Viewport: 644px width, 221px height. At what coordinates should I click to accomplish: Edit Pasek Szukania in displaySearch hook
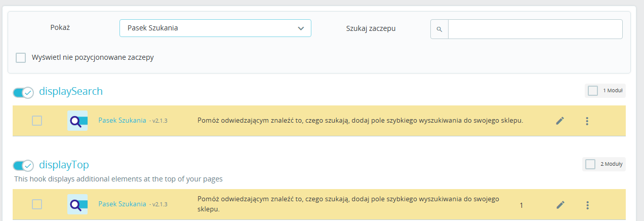tap(560, 121)
